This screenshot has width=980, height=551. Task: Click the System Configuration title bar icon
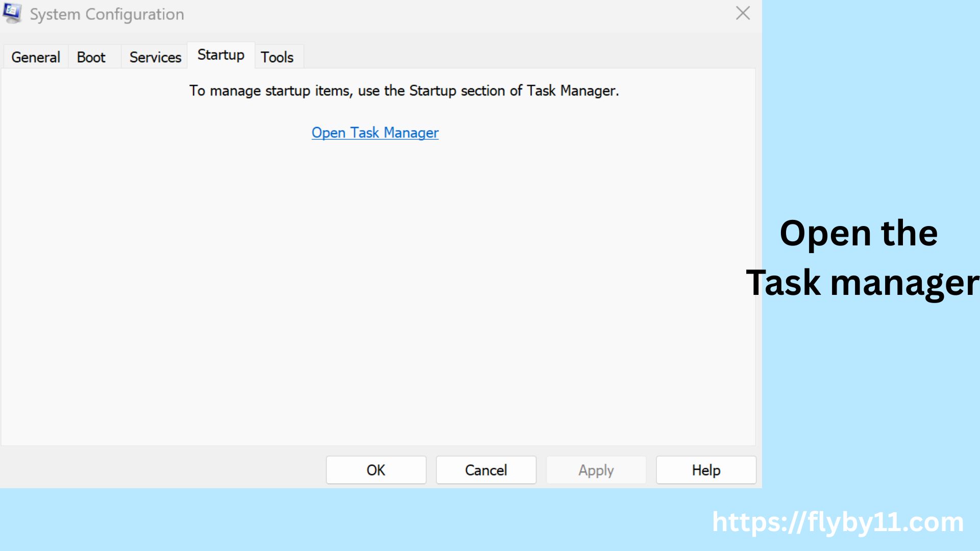click(12, 14)
